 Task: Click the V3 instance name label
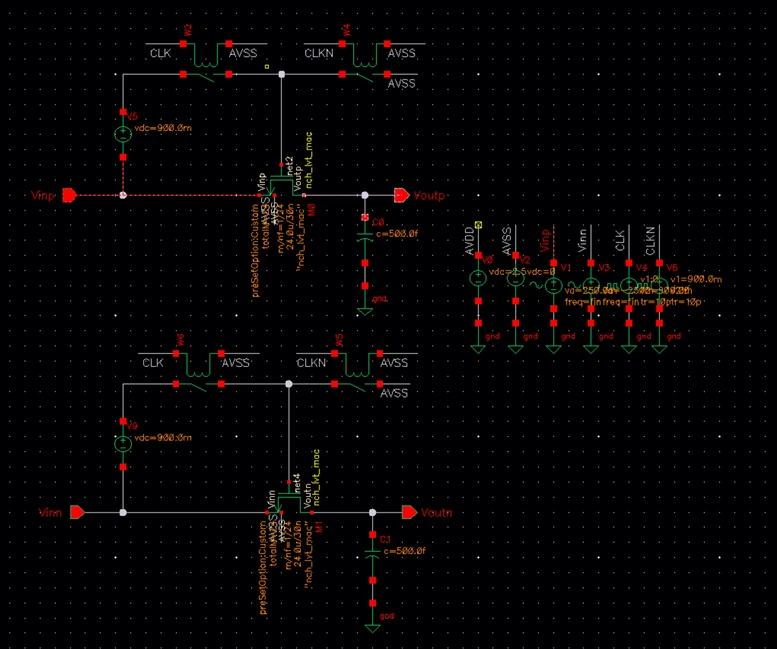coord(604,268)
